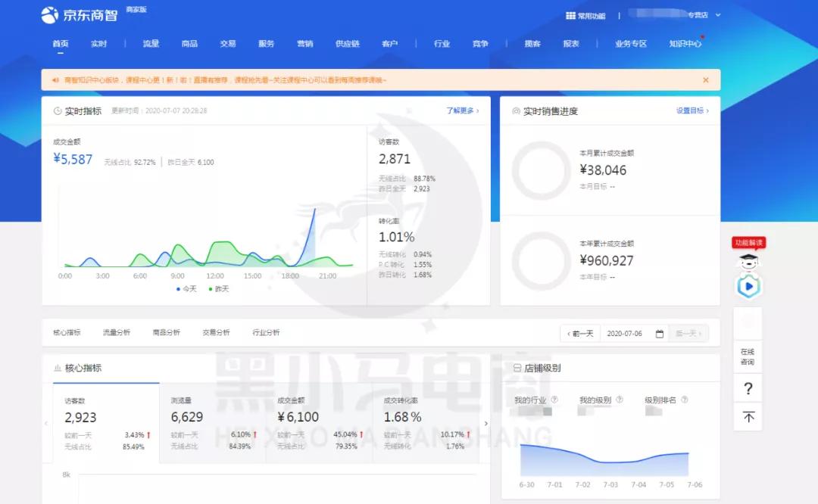Switch to the 流量分析 tab
818x504 pixels.
pos(116,332)
